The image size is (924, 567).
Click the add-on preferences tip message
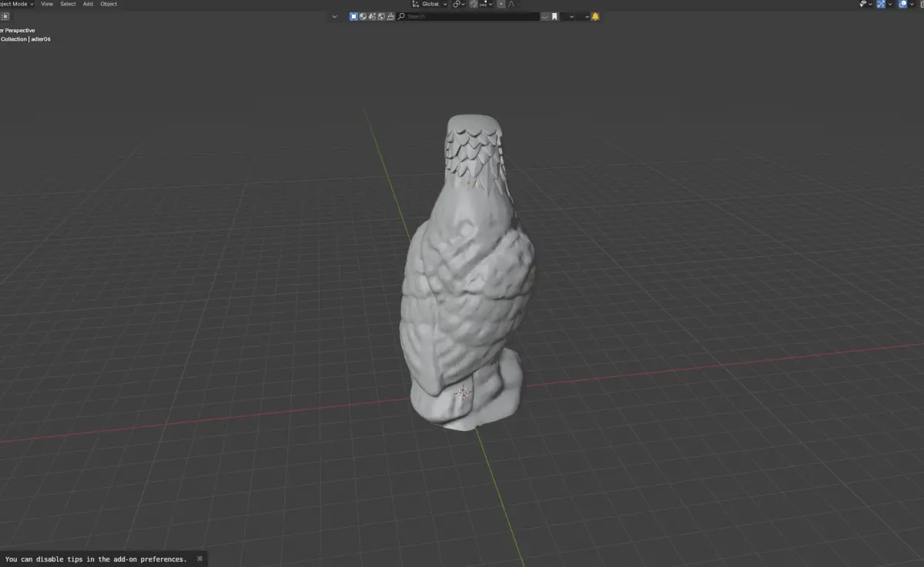pyautogui.click(x=95, y=559)
